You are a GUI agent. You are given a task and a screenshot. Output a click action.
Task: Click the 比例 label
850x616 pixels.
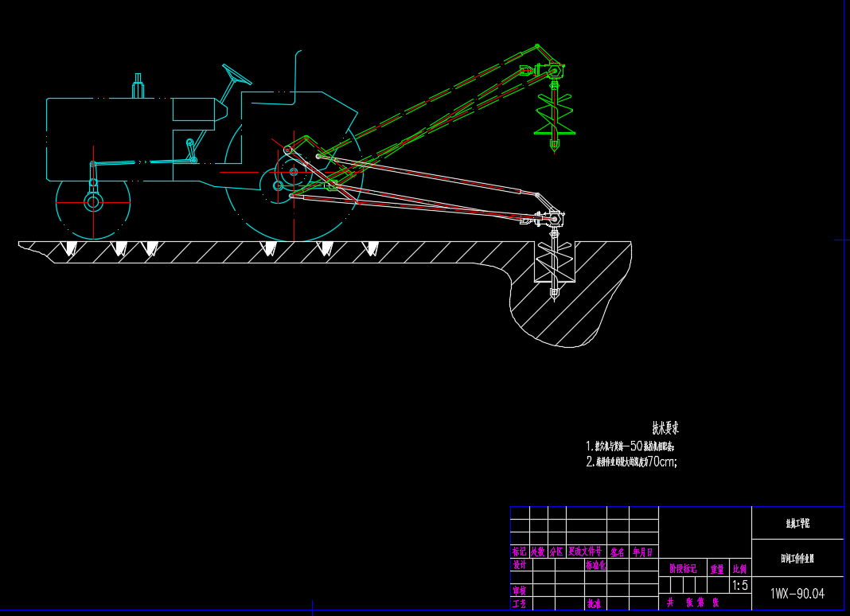point(739,569)
